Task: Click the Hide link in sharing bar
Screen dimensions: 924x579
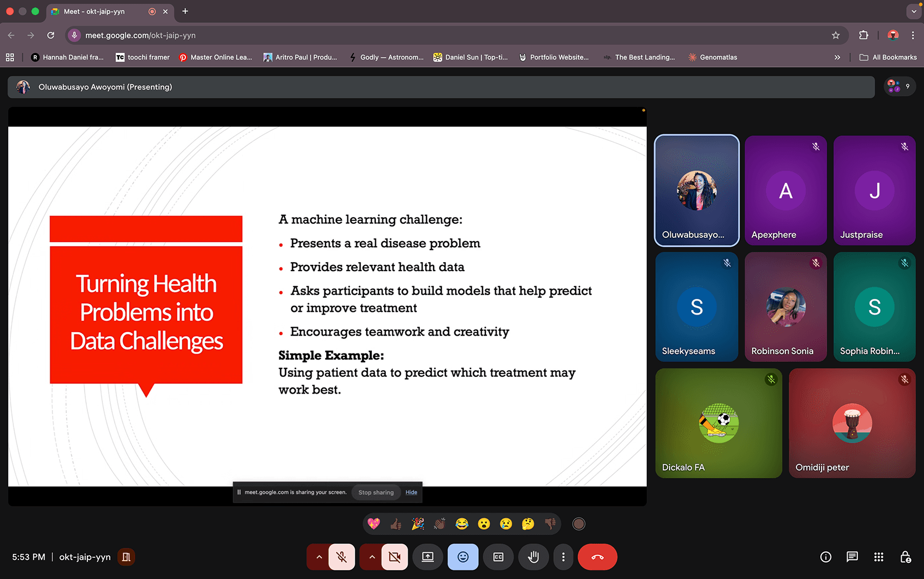Action: coord(411,492)
